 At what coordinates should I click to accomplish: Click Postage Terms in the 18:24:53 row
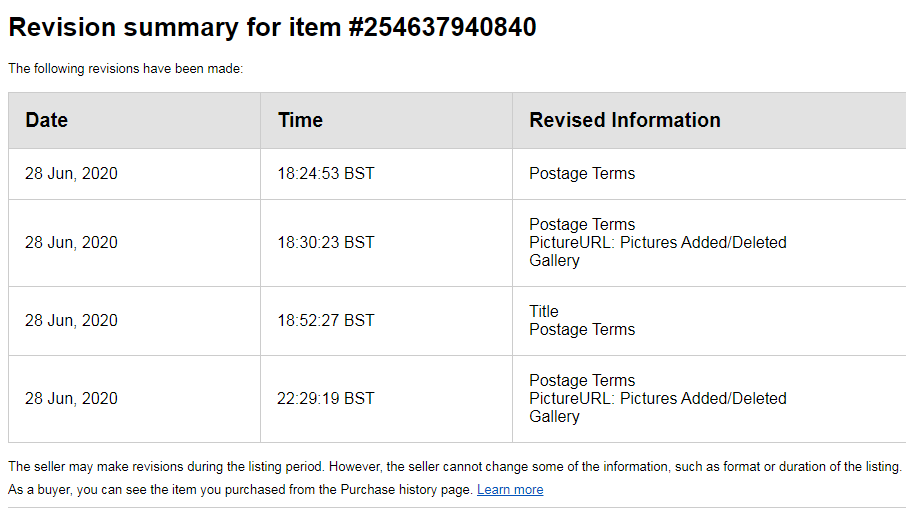click(x=582, y=174)
